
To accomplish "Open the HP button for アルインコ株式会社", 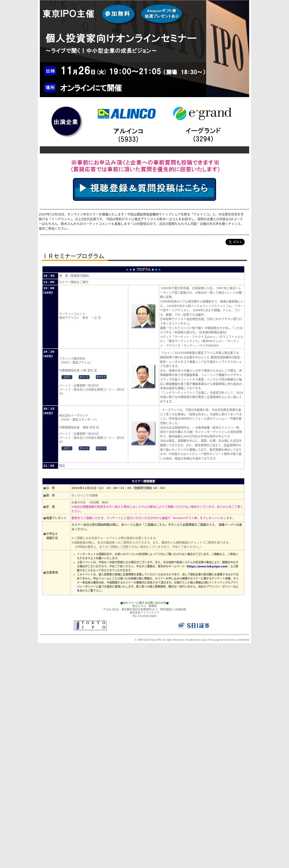I will [x=67, y=377].
